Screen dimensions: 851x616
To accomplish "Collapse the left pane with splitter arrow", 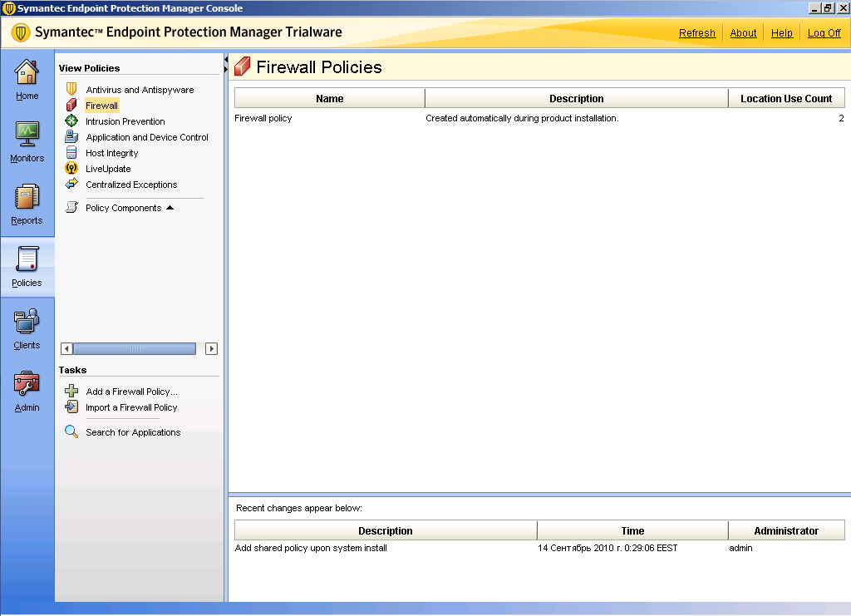I will (226, 59).
